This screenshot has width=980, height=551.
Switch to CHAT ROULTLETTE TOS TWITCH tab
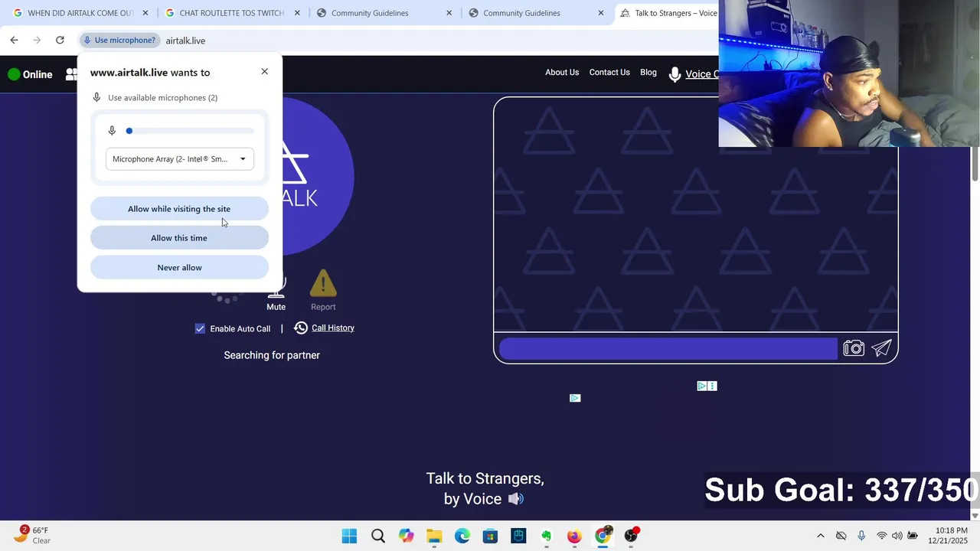pyautogui.click(x=225, y=13)
